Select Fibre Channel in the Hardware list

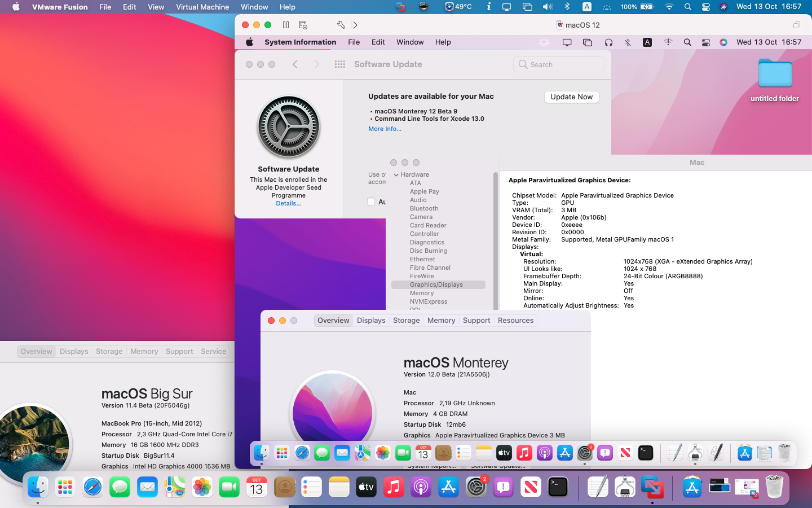tap(430, 268)
